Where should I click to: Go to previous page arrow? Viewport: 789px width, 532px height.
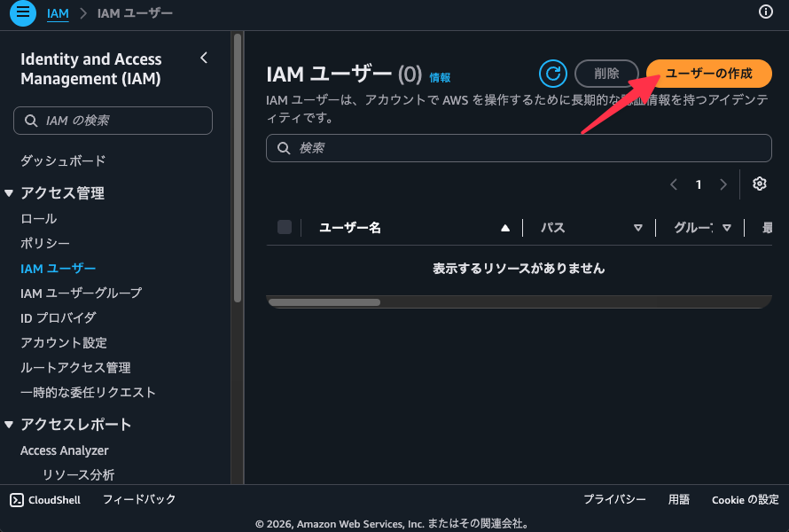click(674, 184)
